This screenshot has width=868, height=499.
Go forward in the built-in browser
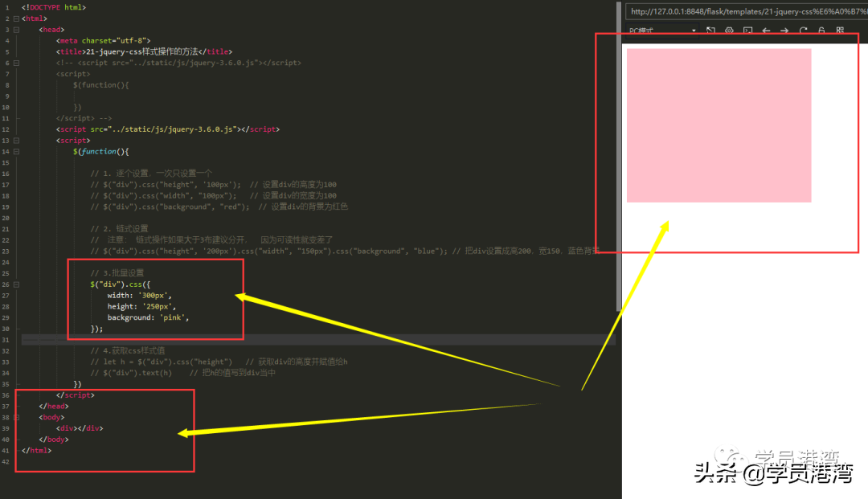pos(784,31)
